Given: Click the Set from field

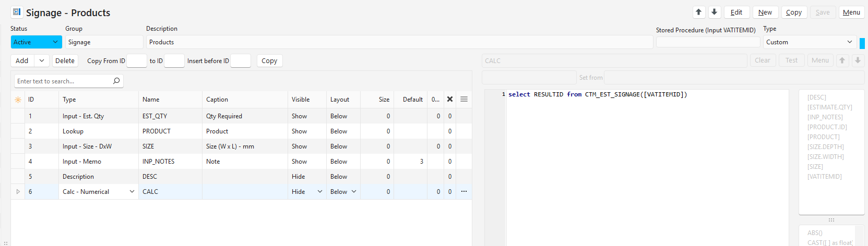Looking at the screenshot, I should pos(734,78).
